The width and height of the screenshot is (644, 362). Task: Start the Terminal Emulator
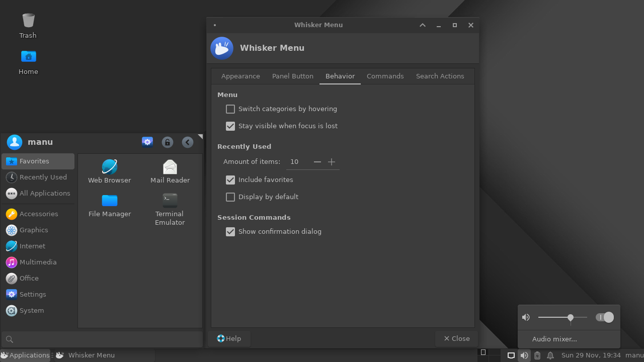(170, 205)
